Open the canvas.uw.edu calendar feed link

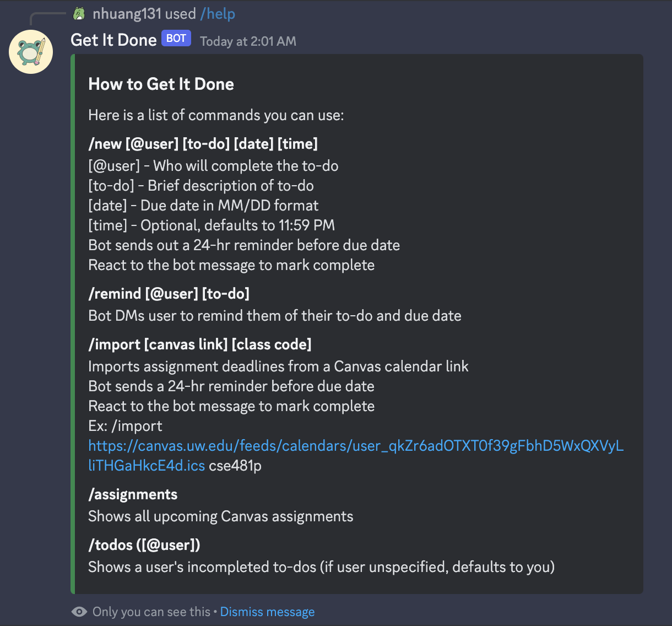coord(355,446)
